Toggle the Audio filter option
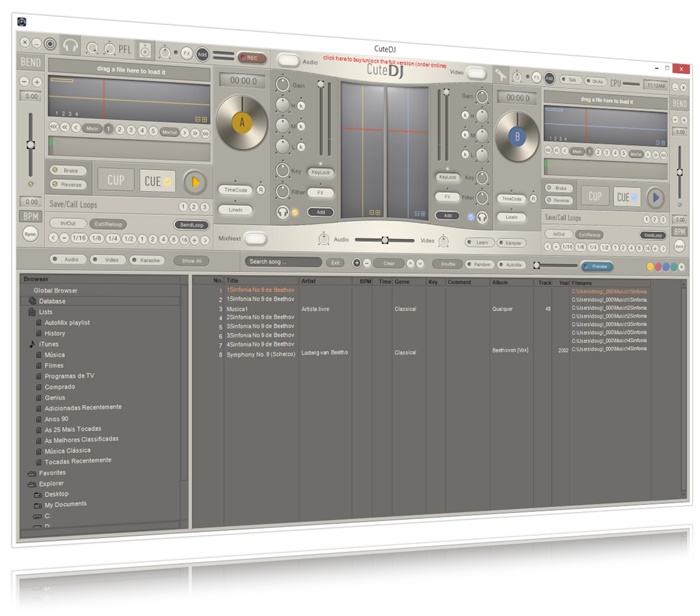Screen dimensions: 700x616 (68, 259)
